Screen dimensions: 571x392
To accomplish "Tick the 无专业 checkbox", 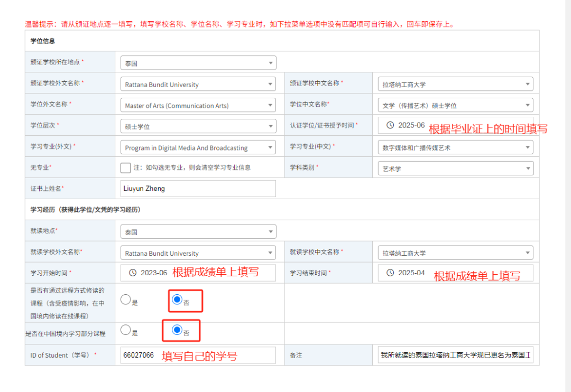I will pos(125,168).
